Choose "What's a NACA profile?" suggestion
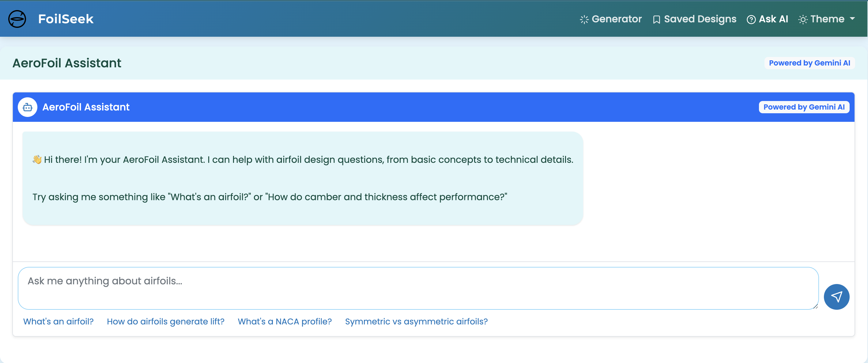 click(285, 321)
